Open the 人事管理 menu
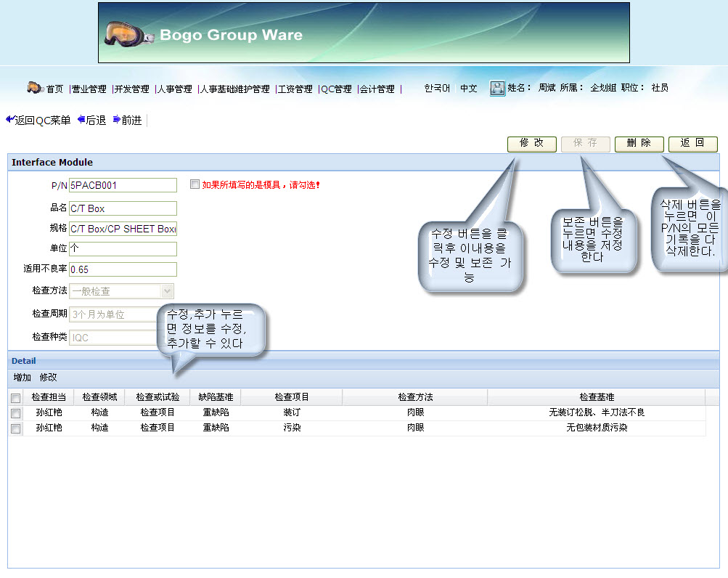 point(175,89)
